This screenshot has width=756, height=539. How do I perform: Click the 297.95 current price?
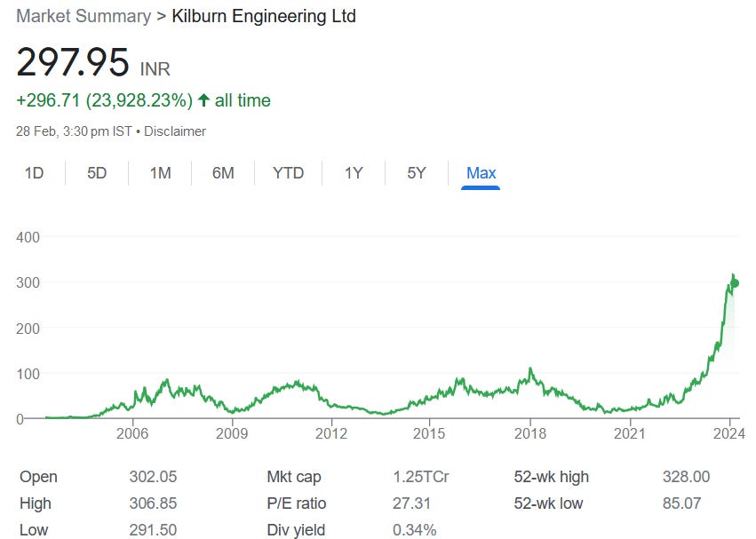pos(73,62)
